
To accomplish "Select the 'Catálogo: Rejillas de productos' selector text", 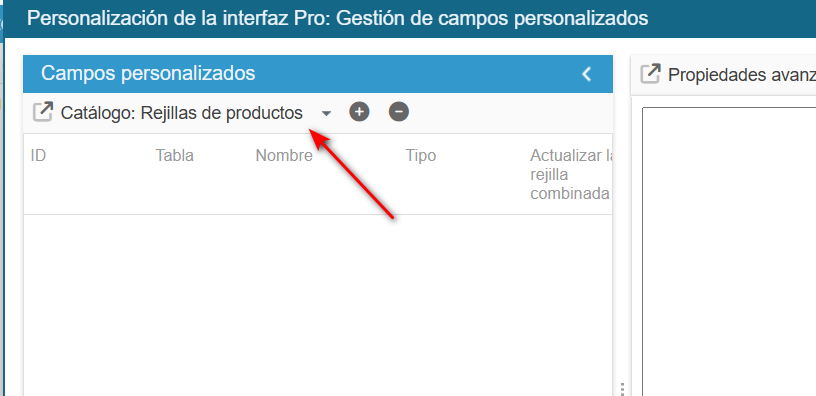I will tap(182, 113).
